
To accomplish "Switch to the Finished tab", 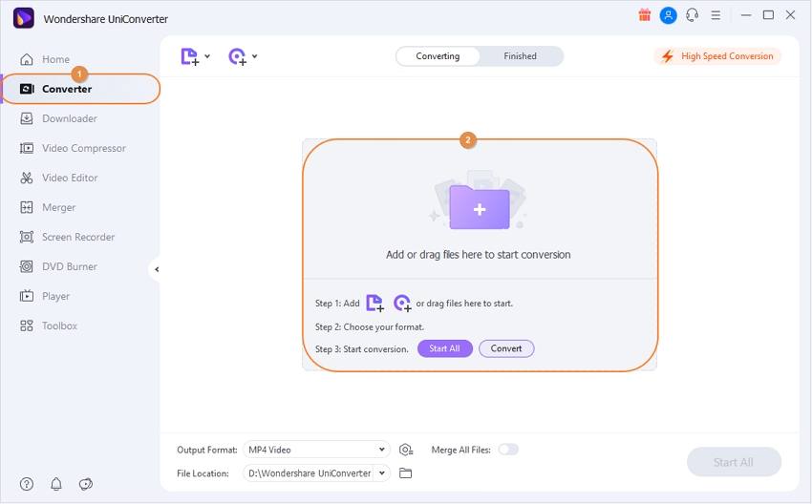I will tap(520, 56).
